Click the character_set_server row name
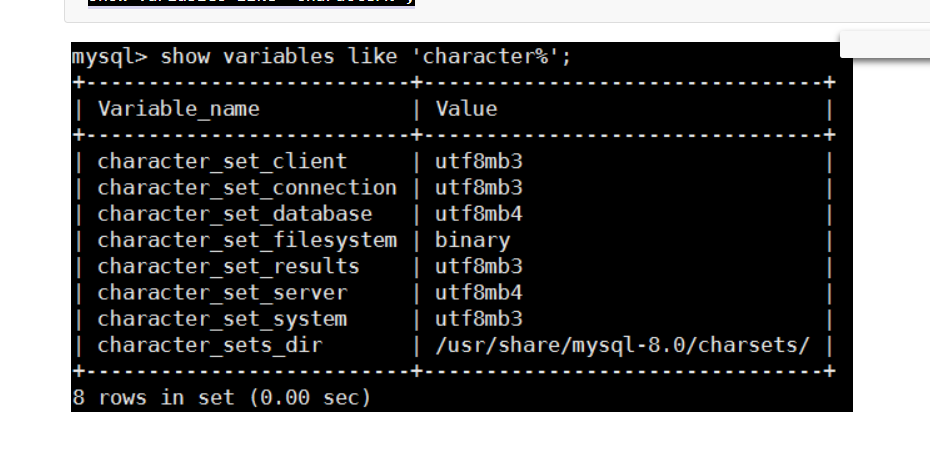Viewport: 930px width, 471px height. pyautogui.click(x=222, y=292)
